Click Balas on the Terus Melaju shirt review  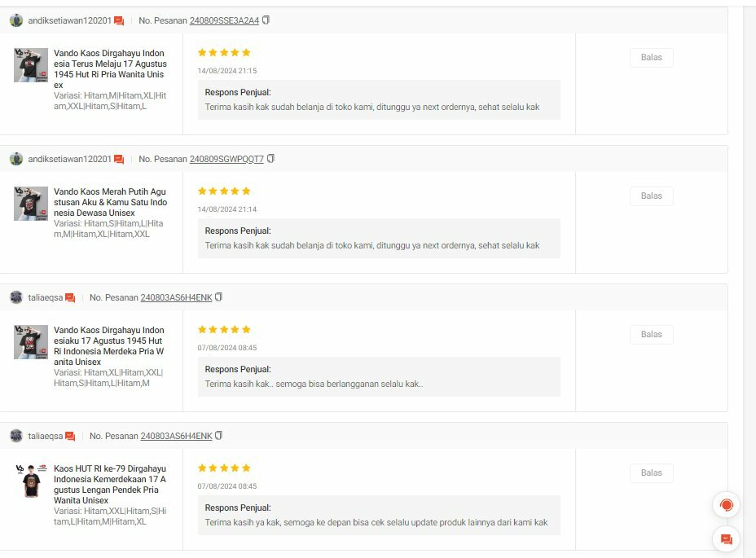tap(651, 58)
